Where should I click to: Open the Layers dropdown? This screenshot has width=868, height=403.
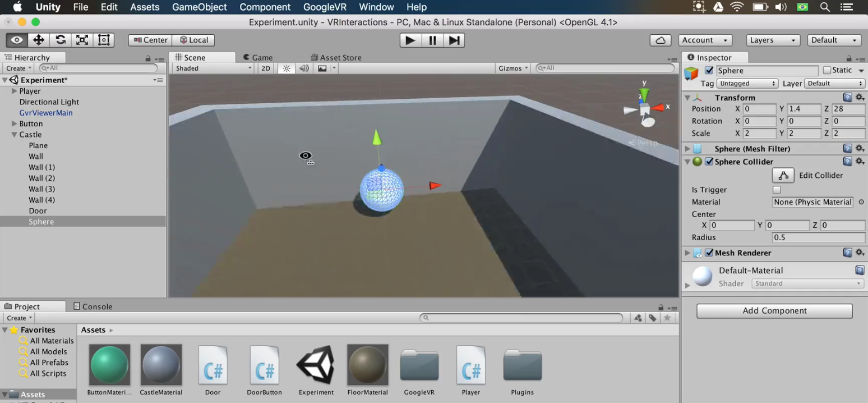pos(772,40)
